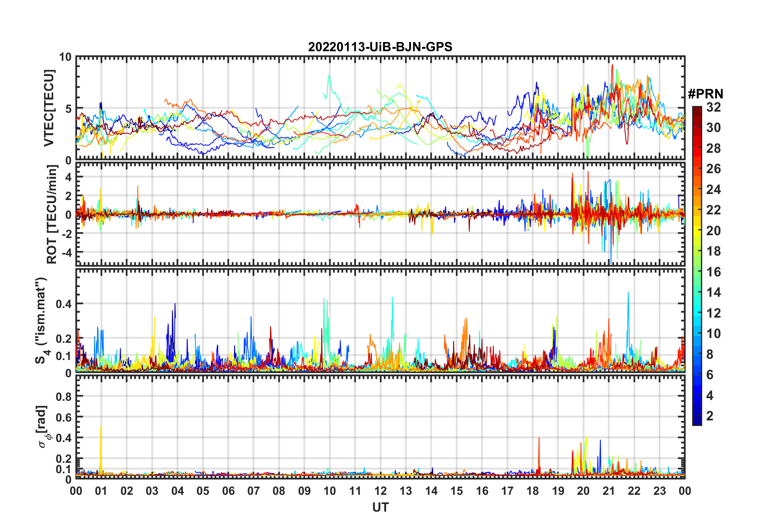The width and height of the screenshot is (761, 532).
Task: Click x-axis tick label 23
Action: (660, 491)
